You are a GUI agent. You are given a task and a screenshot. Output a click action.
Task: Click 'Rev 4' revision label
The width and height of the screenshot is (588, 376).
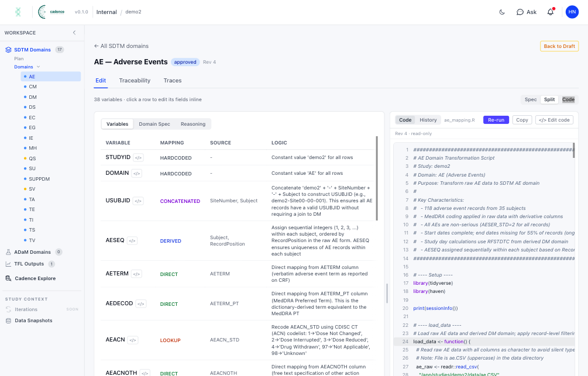pos(209,62)
